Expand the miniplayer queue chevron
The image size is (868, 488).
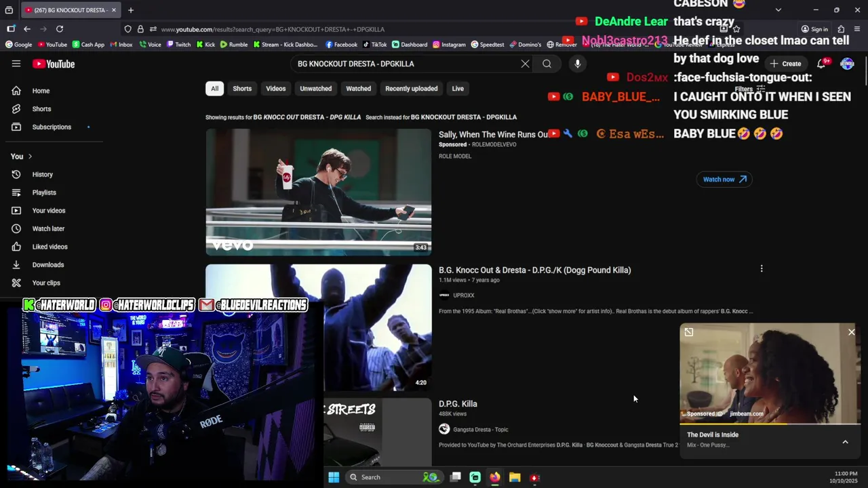(x=846, y=442)
